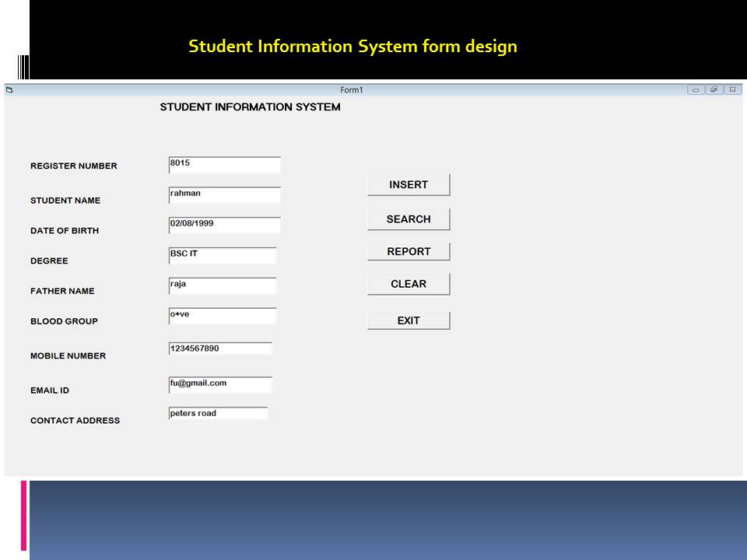Select the Student Name field with rahman
Viewport: 747px width, 560px height.
pyautogui.click(x=224, y=194)
